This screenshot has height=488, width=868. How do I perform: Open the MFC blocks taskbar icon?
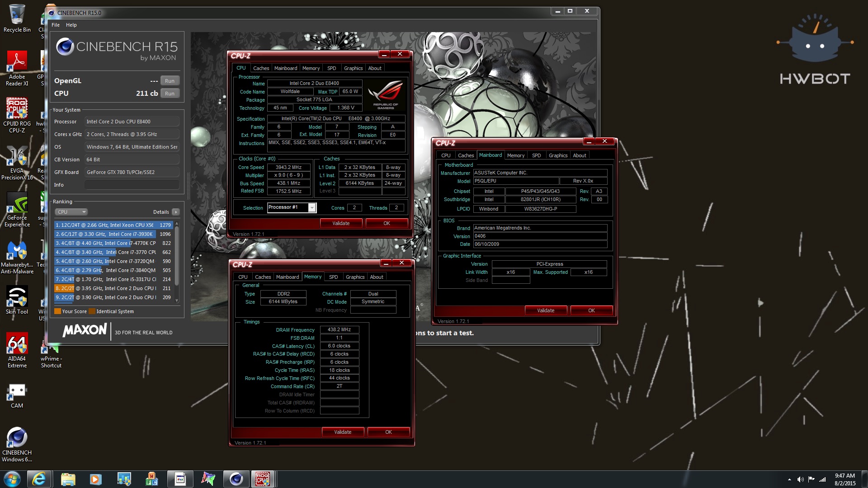point(152,479)
